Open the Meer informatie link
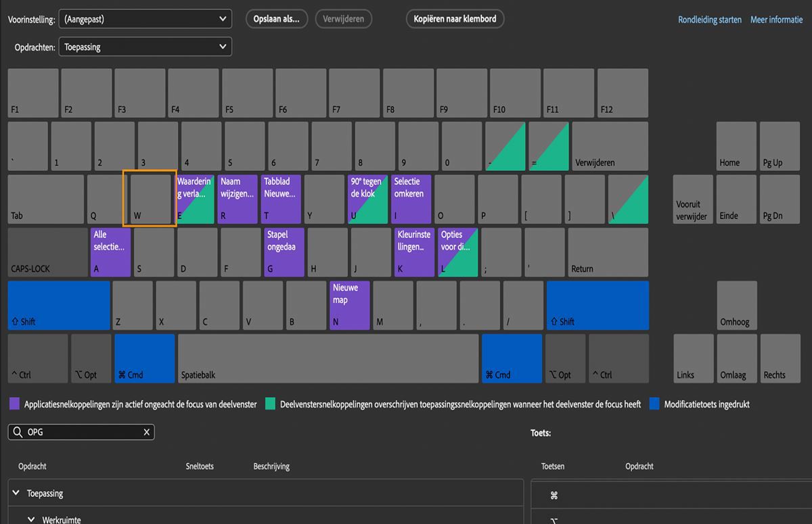 pos(776,20)
